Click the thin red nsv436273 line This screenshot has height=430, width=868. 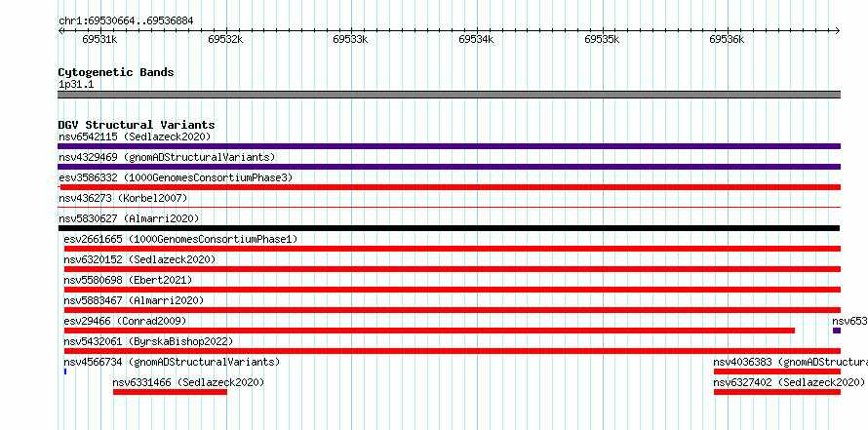(x=449, y=208)
